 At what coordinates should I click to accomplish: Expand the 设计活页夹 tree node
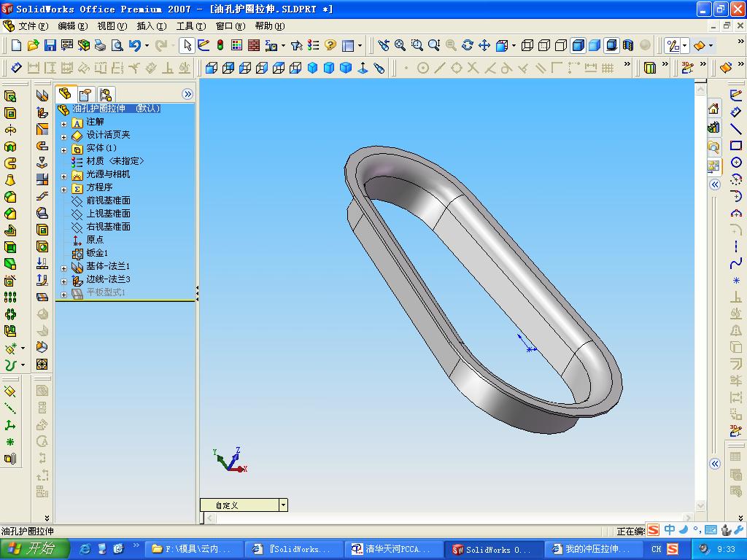(64, 137)
